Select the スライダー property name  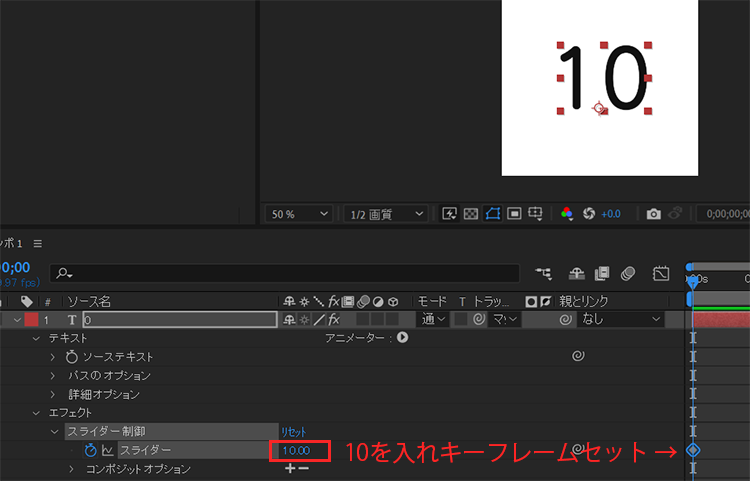tap(145, 450)
